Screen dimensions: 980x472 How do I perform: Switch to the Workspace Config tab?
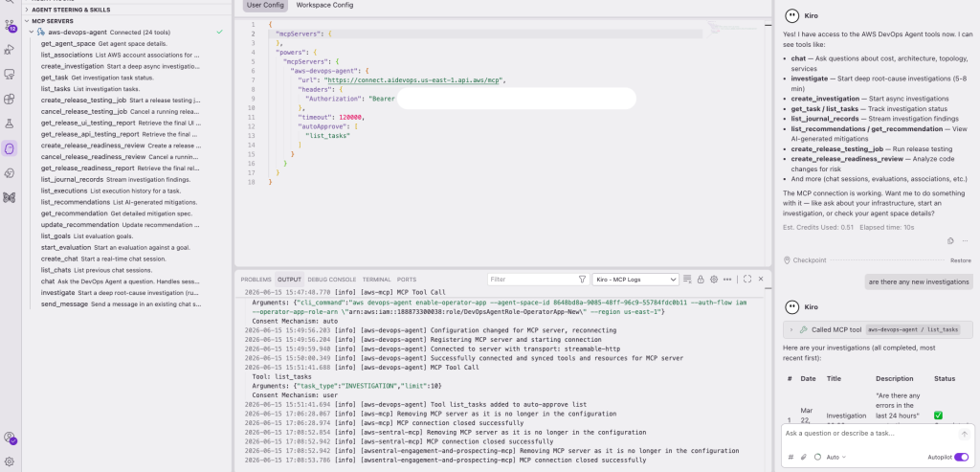[x=324, y=5]
